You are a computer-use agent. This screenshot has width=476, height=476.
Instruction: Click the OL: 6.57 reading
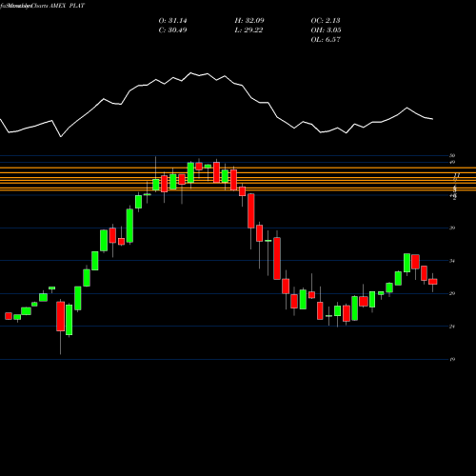coord(326,40)
